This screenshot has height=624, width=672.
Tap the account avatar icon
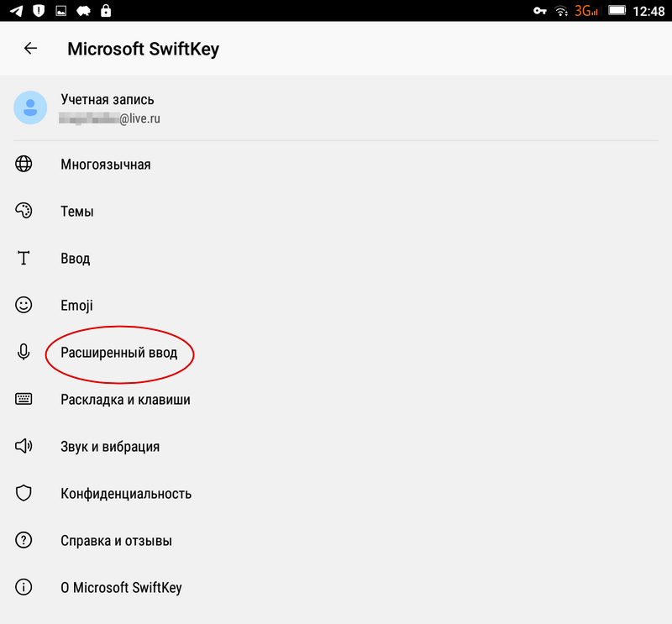coord(30,107)
